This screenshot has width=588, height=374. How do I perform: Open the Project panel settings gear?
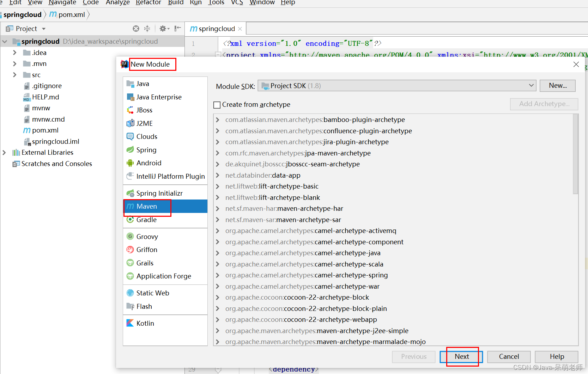164,29
